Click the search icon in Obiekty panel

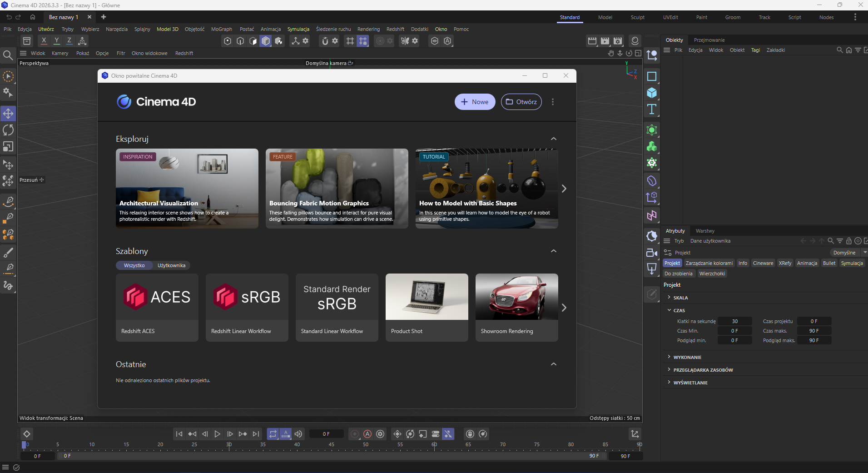coord(840,50)
